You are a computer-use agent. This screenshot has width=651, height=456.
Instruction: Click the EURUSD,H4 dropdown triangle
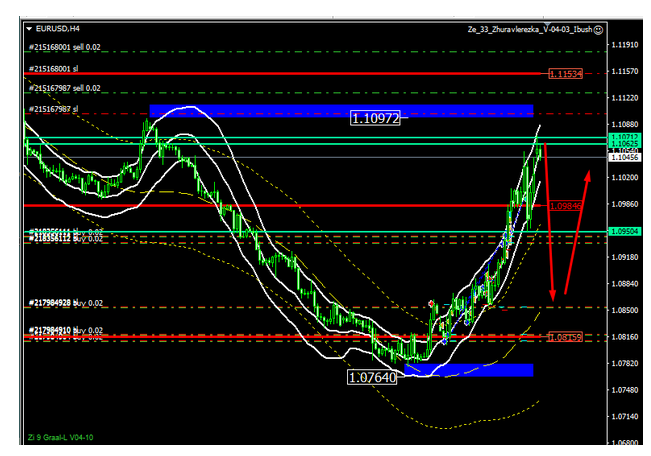[27, 30]
